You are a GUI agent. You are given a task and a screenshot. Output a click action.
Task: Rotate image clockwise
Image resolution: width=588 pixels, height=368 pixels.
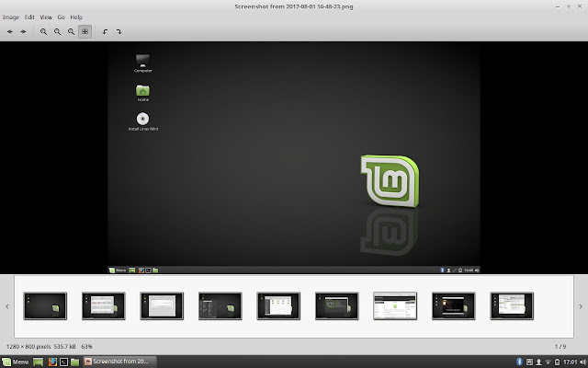tap(119, 32)
